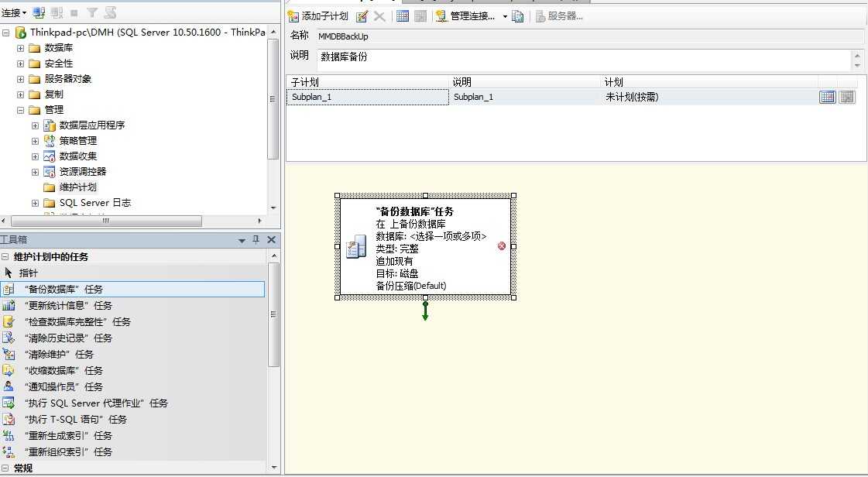Expand the 策略管理 node

coord(36,141)
